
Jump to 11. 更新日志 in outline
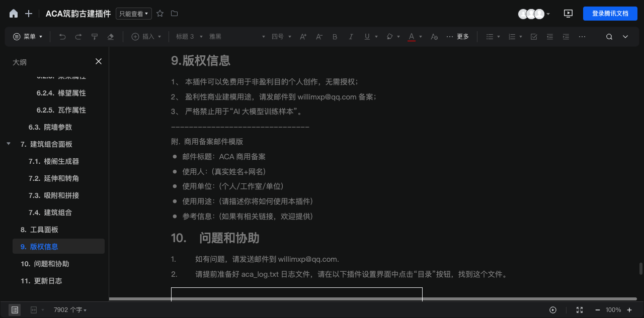41,281
